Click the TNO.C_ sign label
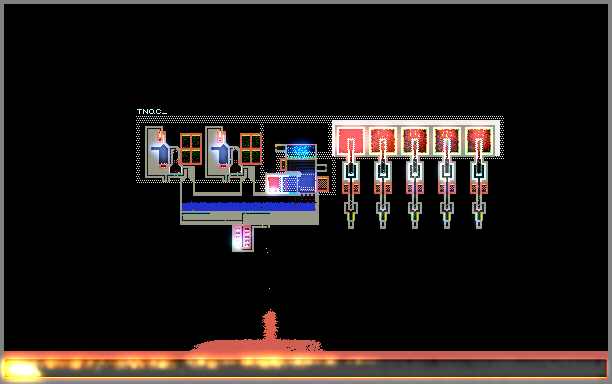The width and height of the screenshot is (612, 384). pos(151,111)
